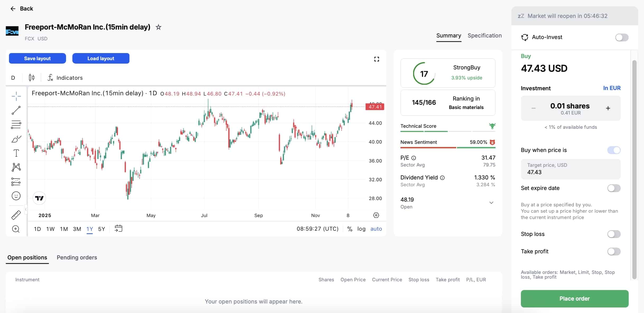The height and width of the screenshot is (313, 644).
Task: Enable the Auto-Invest toggle
Action: point(622,37)
